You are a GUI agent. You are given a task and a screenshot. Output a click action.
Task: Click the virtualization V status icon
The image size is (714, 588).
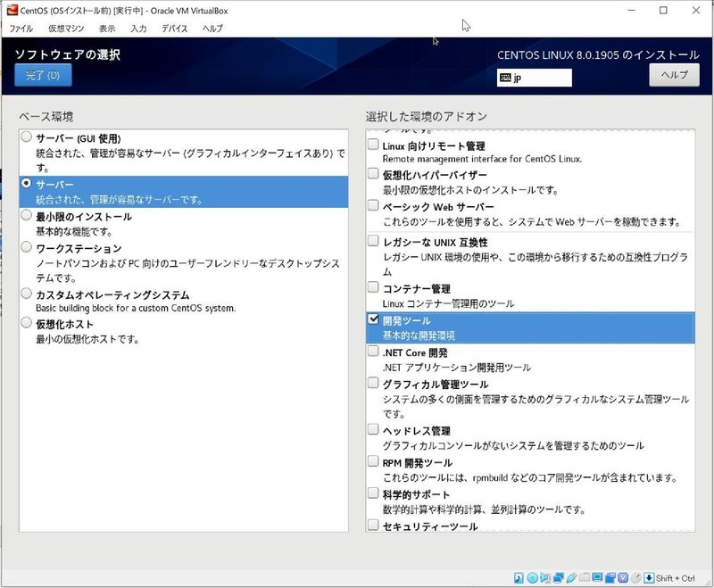(x=623, y=578)
